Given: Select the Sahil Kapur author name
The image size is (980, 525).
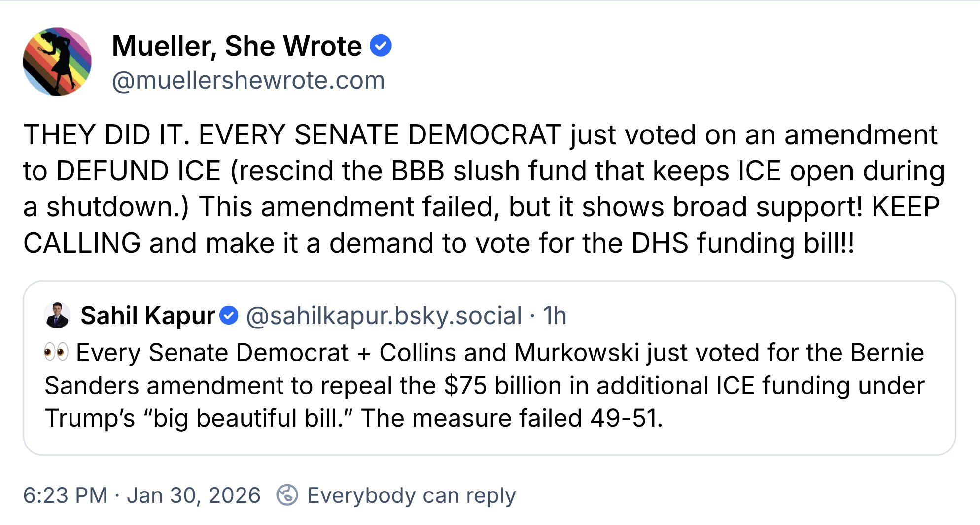Looking at the screenshot, I should pos(148,315).
